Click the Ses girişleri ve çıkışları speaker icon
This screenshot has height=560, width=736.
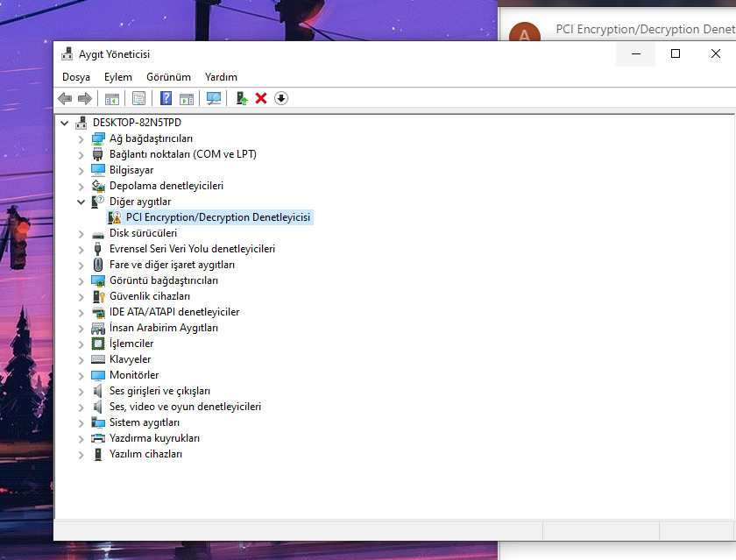[98, 391]
